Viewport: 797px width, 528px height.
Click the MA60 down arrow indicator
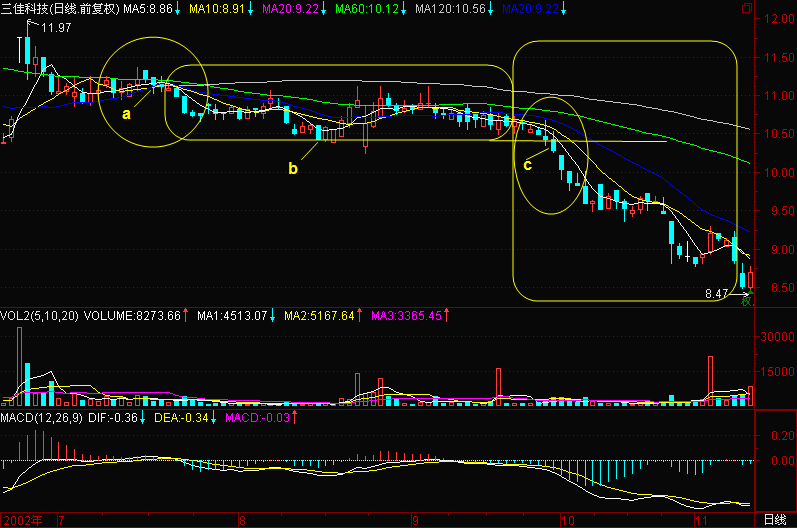coord(403,9)
